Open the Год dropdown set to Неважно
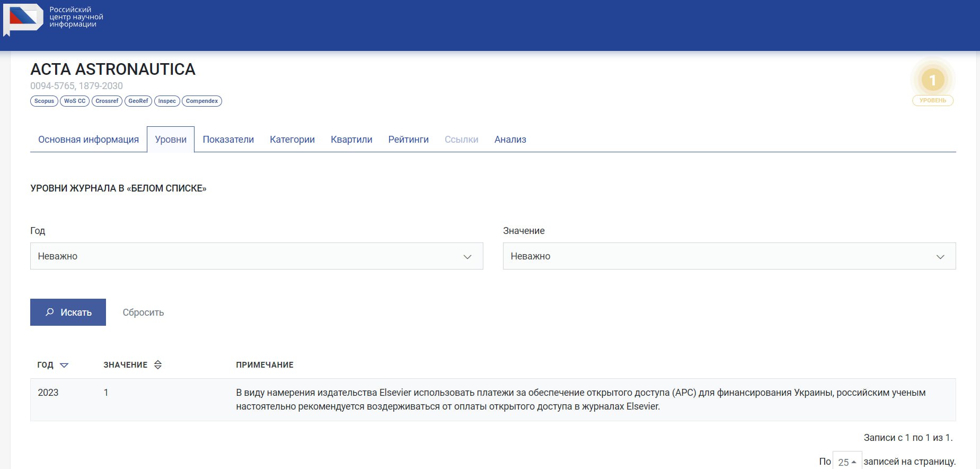The height and width of the screenshot is (469, 980). [x=257, y=256]
